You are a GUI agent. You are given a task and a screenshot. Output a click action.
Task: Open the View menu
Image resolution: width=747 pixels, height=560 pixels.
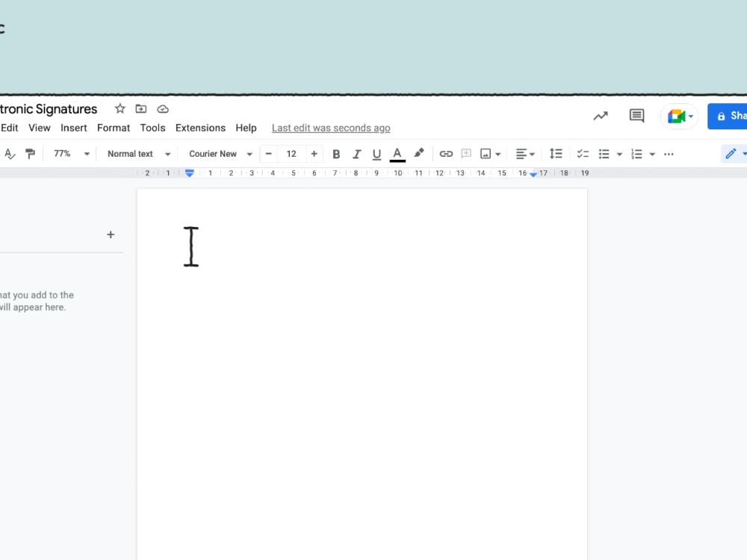[39, 128]
